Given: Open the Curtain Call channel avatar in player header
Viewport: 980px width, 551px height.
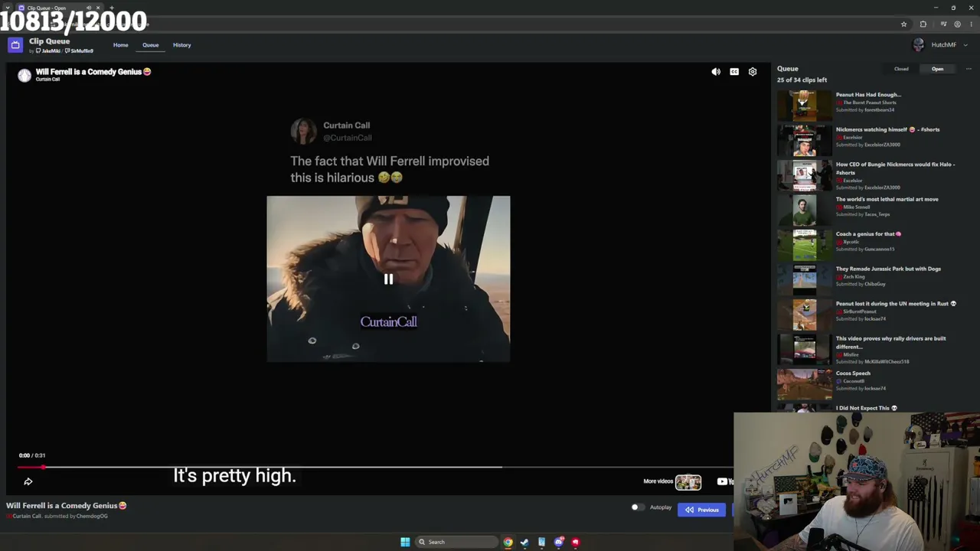Looking at the screenshot, I should coord(24,75).
